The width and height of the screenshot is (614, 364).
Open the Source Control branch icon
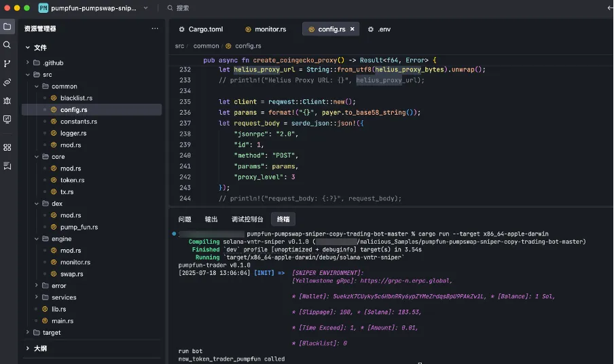(x=7, y=63)
